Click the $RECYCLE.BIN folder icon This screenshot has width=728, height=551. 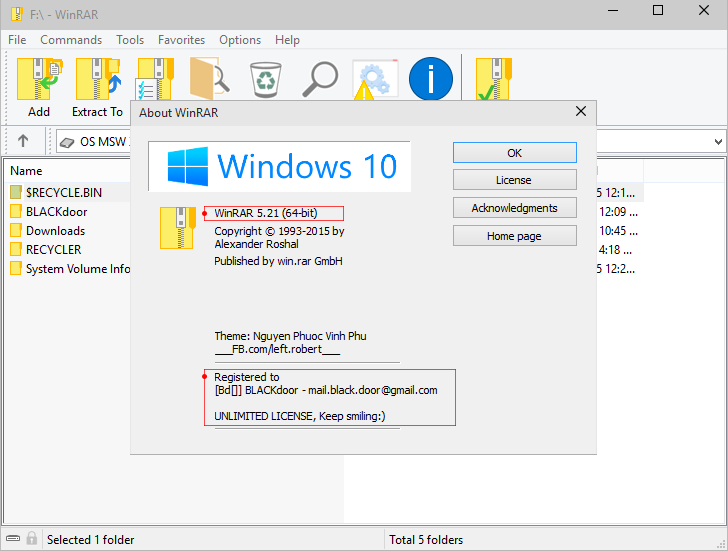click(16, 192)
